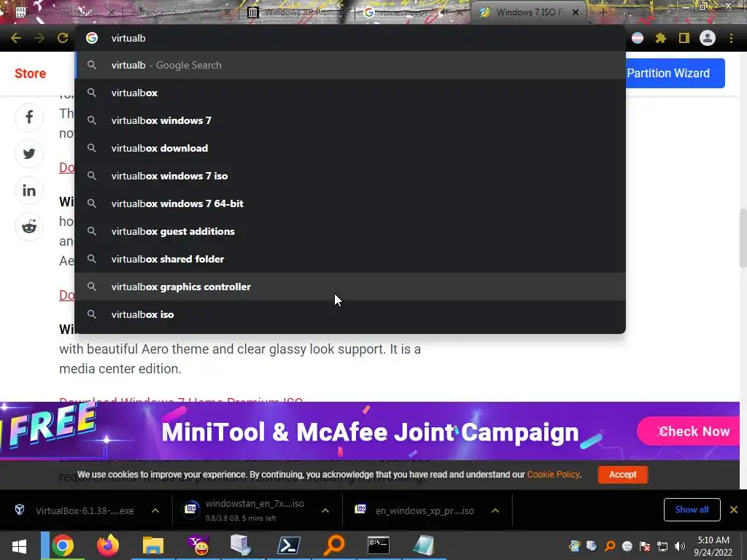Open a new tab with the plus button
The width and height of the screenshot is (747, 560).
603,12
